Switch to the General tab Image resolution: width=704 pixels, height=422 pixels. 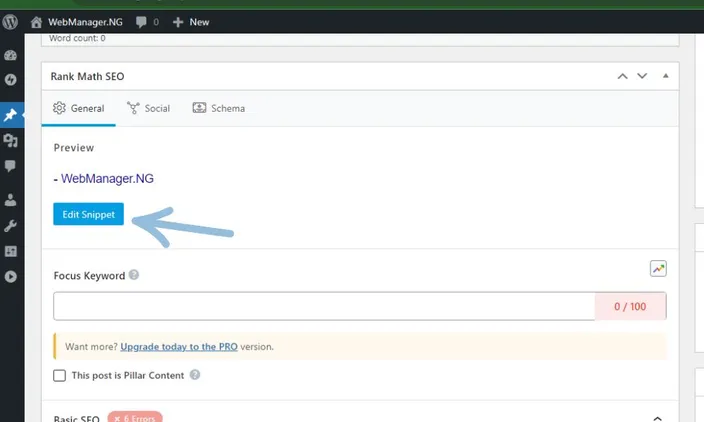[x=79, y=108]
